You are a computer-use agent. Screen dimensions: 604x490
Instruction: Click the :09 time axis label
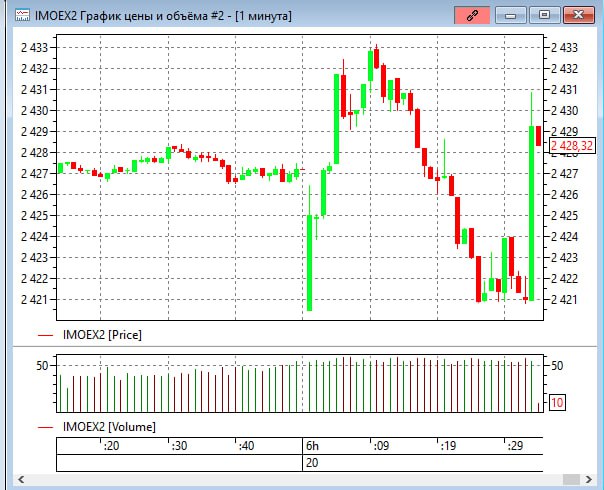coord(381,446)
